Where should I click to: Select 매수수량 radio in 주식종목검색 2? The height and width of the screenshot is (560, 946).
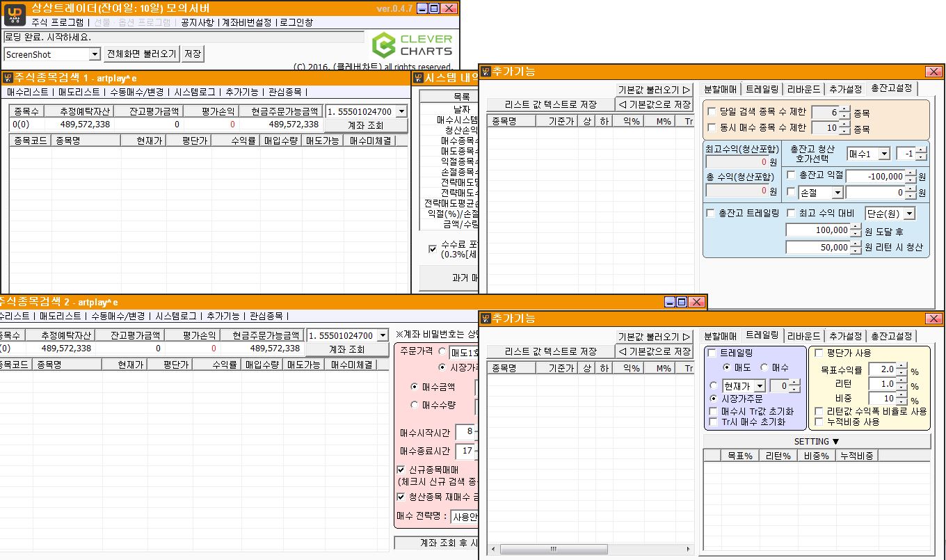coord(415,404)
